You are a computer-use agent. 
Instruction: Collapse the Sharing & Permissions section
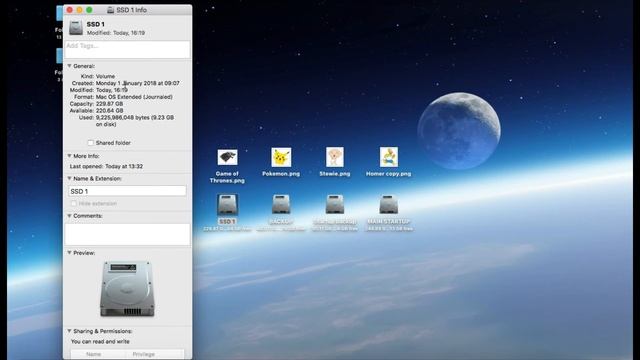(69, 331)
